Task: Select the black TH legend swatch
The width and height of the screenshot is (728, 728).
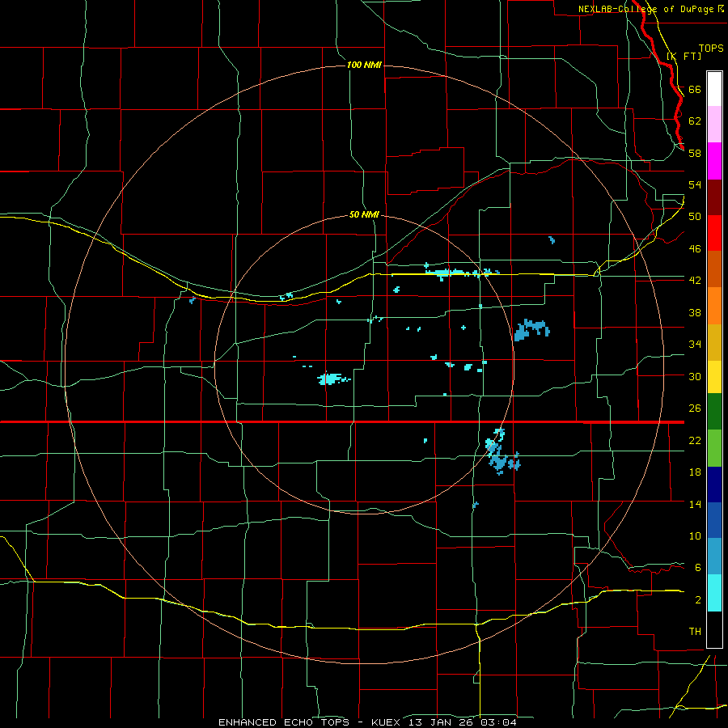Action: (x=714, y=629)
